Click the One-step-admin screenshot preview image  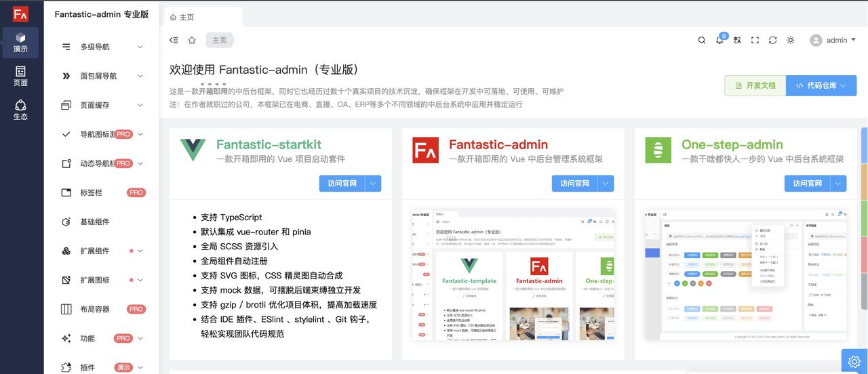pyautogui.click(x=746, y=274)
